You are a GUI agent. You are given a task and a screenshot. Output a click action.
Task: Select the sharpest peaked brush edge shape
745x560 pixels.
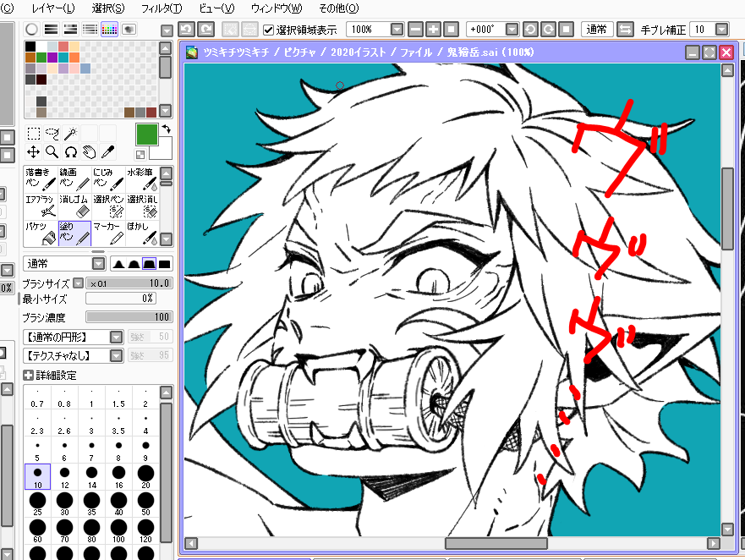(x=118, y=263)
